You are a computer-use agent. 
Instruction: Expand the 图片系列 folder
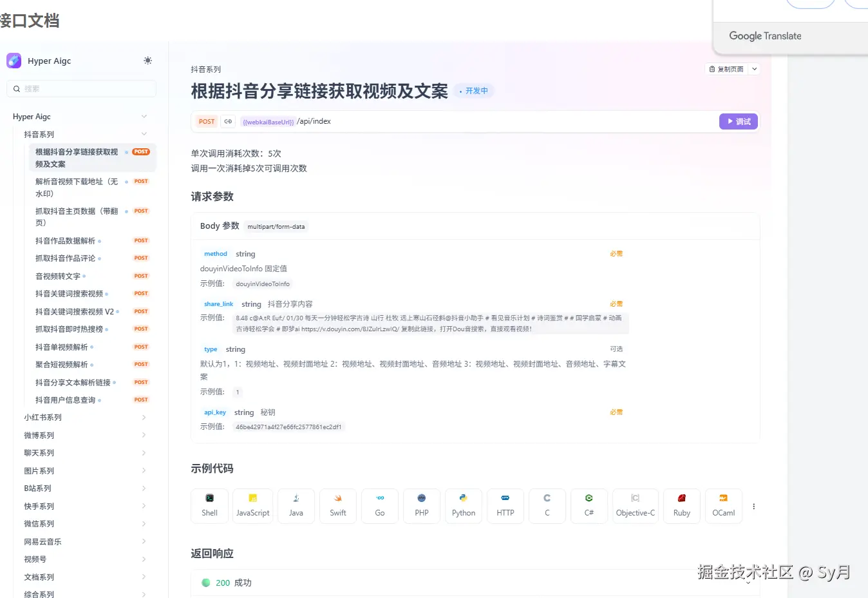[x=85, y=471]
